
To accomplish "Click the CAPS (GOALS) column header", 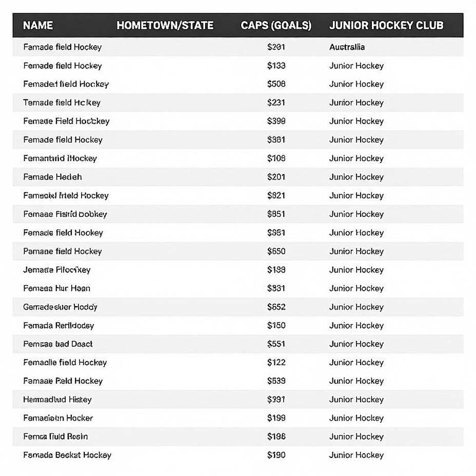I will [x=276, y=26].
